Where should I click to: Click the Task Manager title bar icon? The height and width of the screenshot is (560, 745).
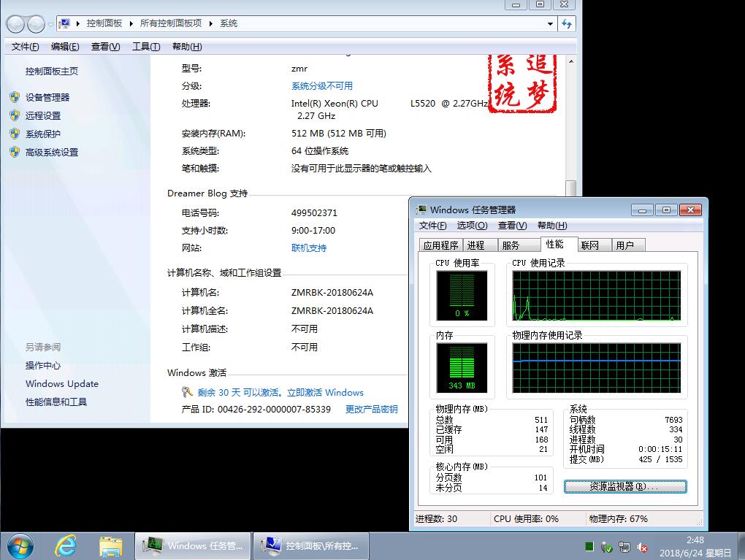click(421, 210)
